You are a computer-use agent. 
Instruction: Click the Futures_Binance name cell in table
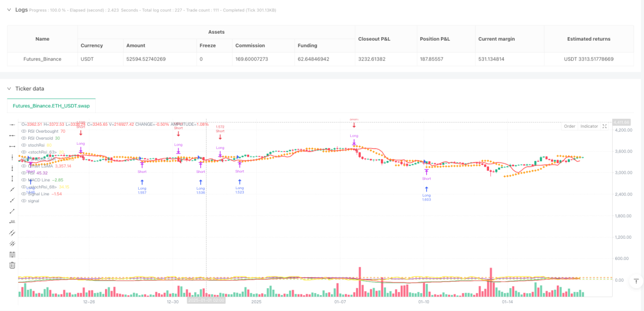click(x=43, y=59)
